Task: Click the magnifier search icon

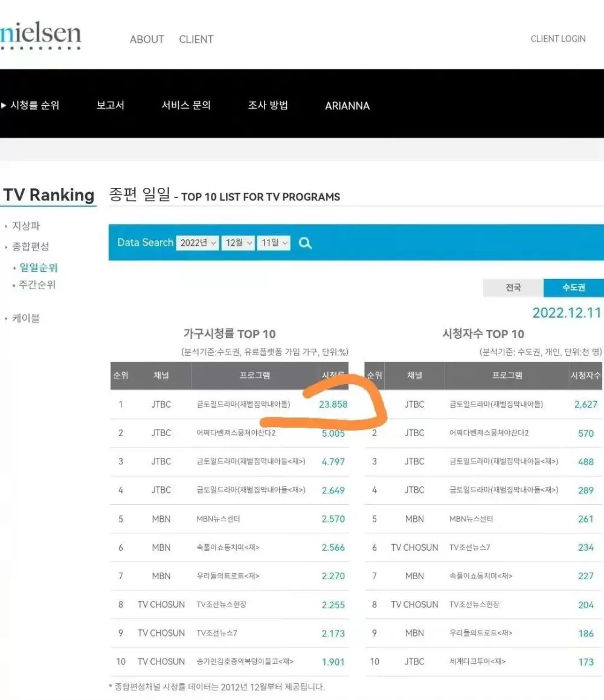Action: [x=306, y=243]
